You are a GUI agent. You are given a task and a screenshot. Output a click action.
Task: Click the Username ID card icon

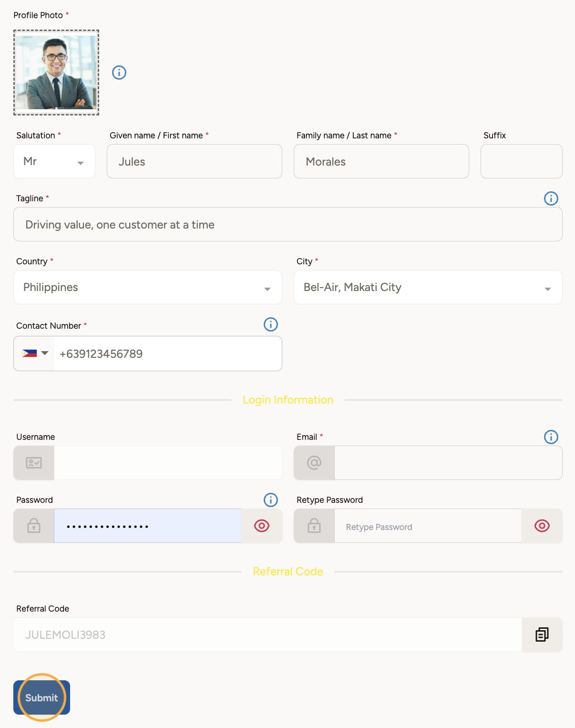tap(34, 463)
